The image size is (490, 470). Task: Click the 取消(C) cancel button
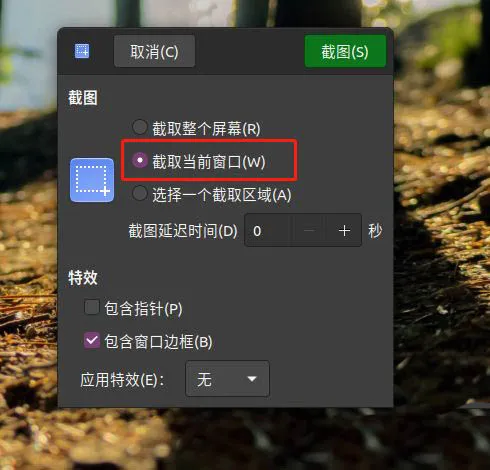(154, 51)
